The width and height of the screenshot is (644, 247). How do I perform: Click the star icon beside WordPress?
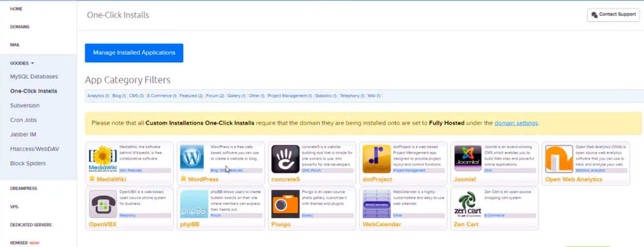point(183,179)
